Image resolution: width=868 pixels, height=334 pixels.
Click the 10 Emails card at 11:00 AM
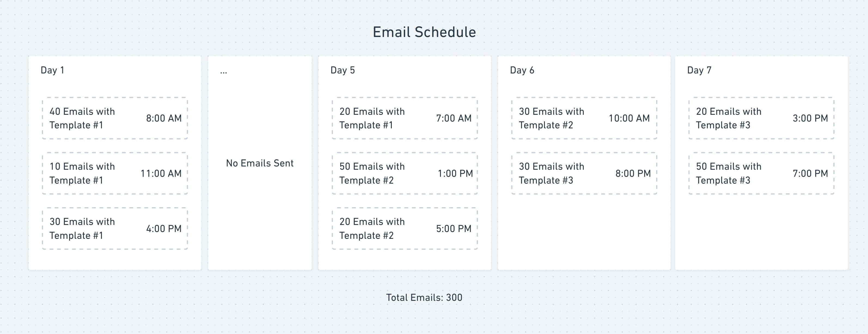click(115, 174)
